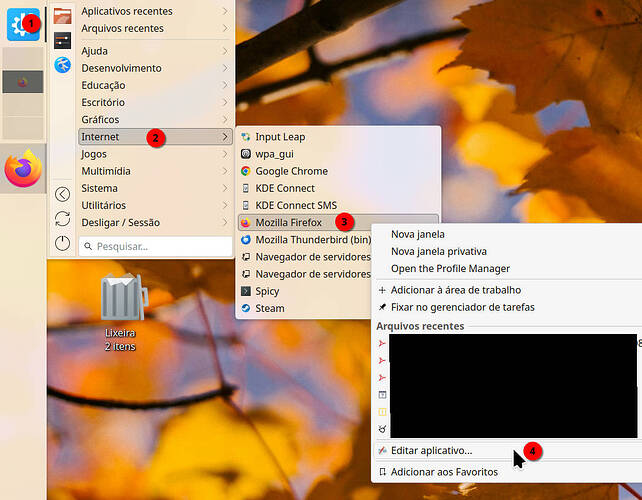The image size is (642, 500).
Task: Click the wpa_gui icon
Action: (x=246, y=154)
